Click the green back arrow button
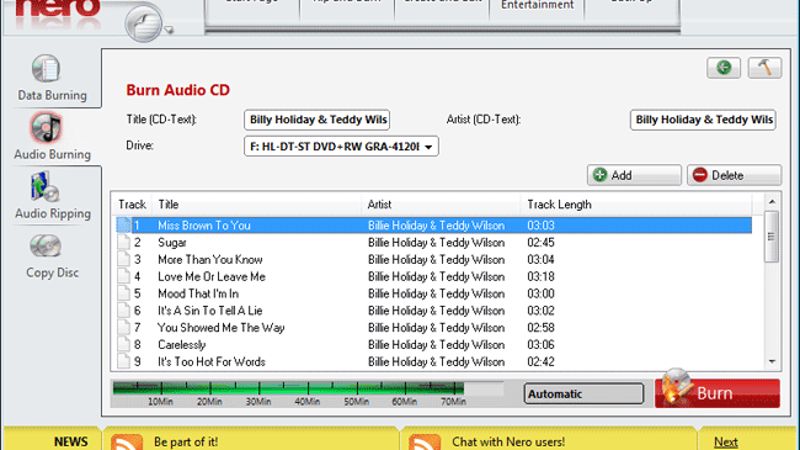The width and height of the screenshot is (800, 450). [723, 67]
